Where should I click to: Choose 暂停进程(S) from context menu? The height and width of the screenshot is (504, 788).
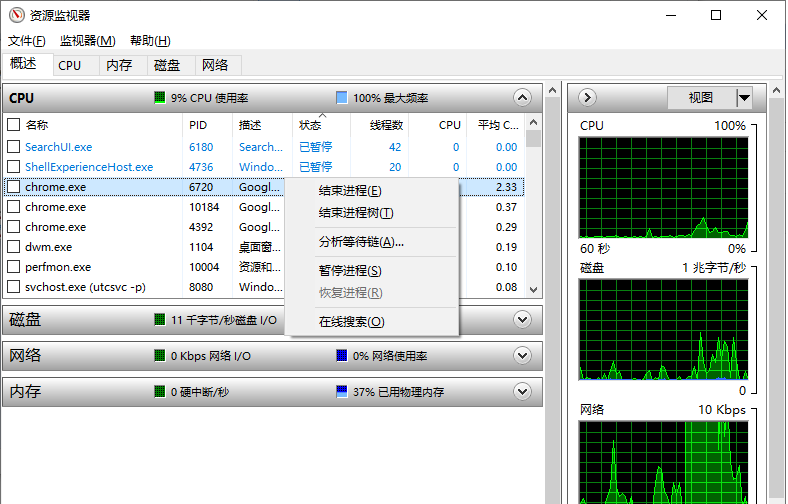[372, 271]
